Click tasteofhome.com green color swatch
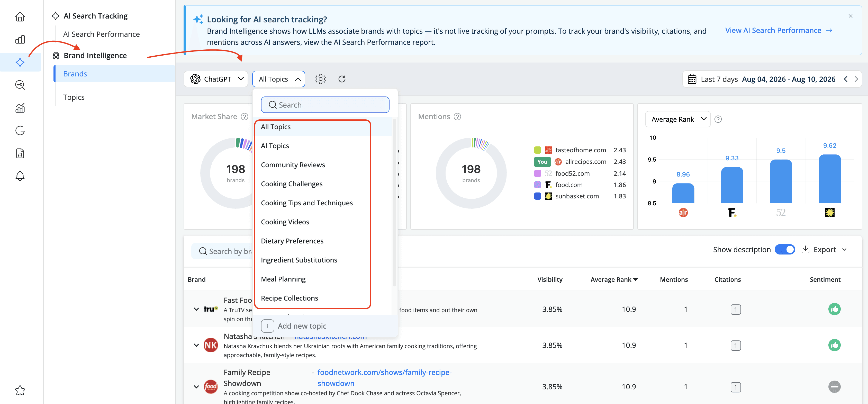The image size is (868, 404). point(537,150)
